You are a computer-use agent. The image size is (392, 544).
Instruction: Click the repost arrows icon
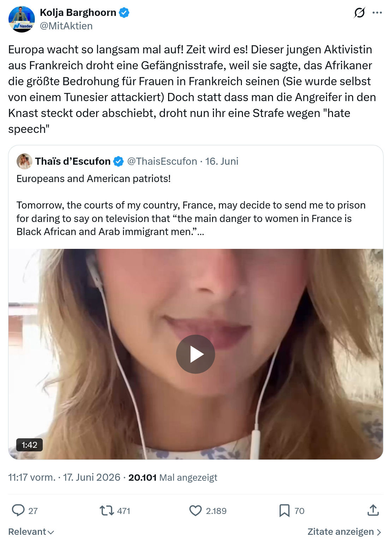[106, 510]
